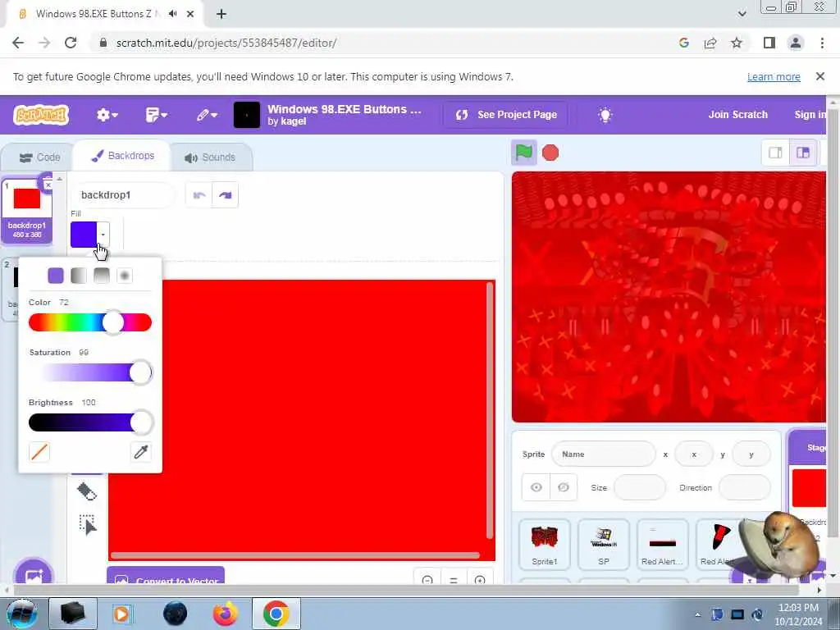The width and height of the screenshot is (840, 630).
Task: Open the Tutorials lightbulb icon
Action: pos(605,115)
